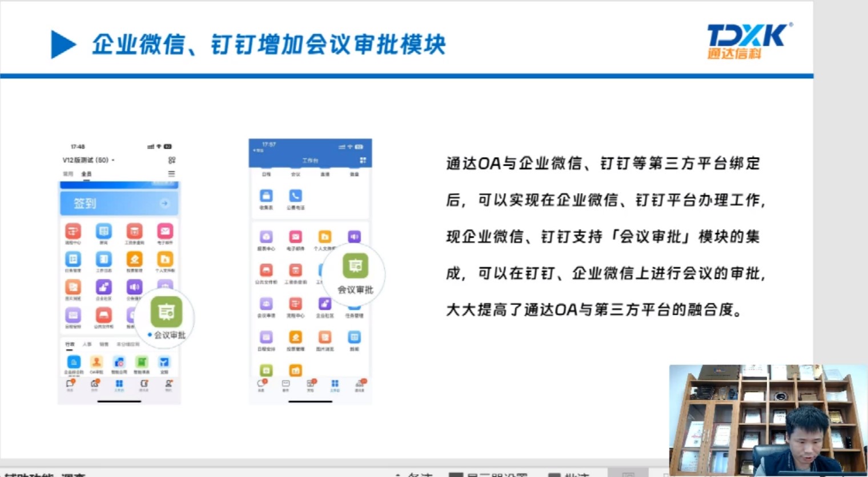Tap 工作日志 icon in V12版测试 phone
The height and width of the screenshot is (477, 868).
(x=103, y=259)
